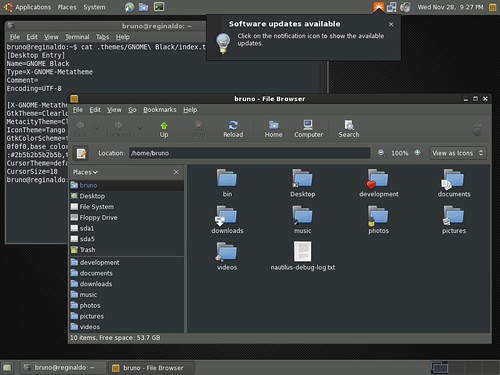This screenshot has height=375, width=500.
Task: Click the orange update notification icon
Action: click(379, 7)
